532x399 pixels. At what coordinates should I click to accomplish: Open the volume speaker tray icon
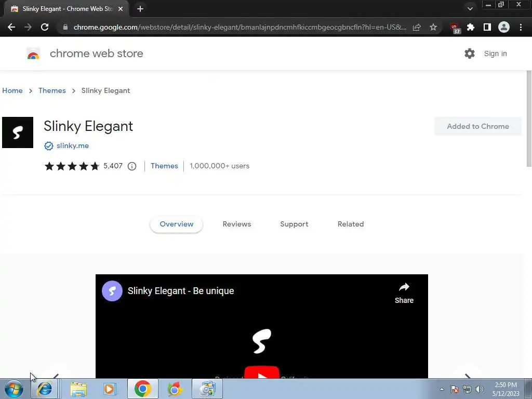point(479,389)
